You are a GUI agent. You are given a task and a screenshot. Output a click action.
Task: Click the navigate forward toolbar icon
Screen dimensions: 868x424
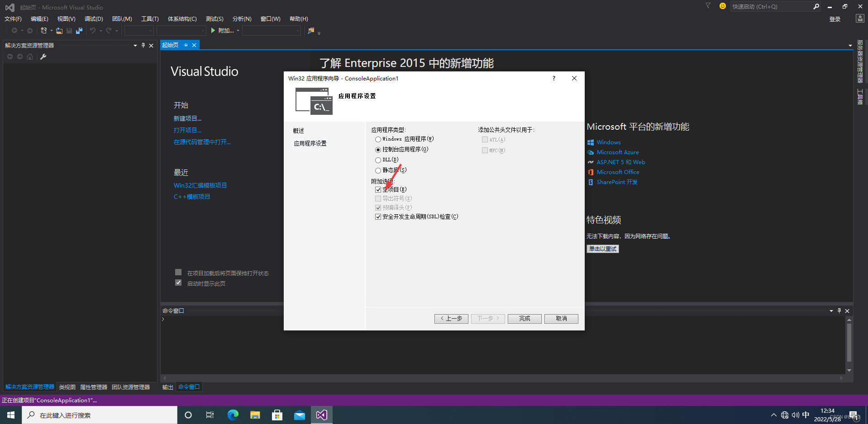tap(30, 31)
